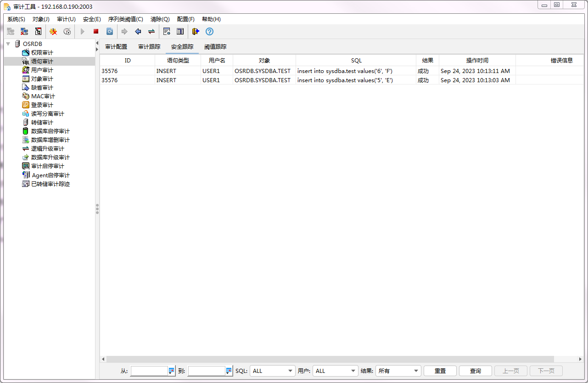Open the 用户 filter dropdown
The image size is (588, 383).
(x=335, y=371)
